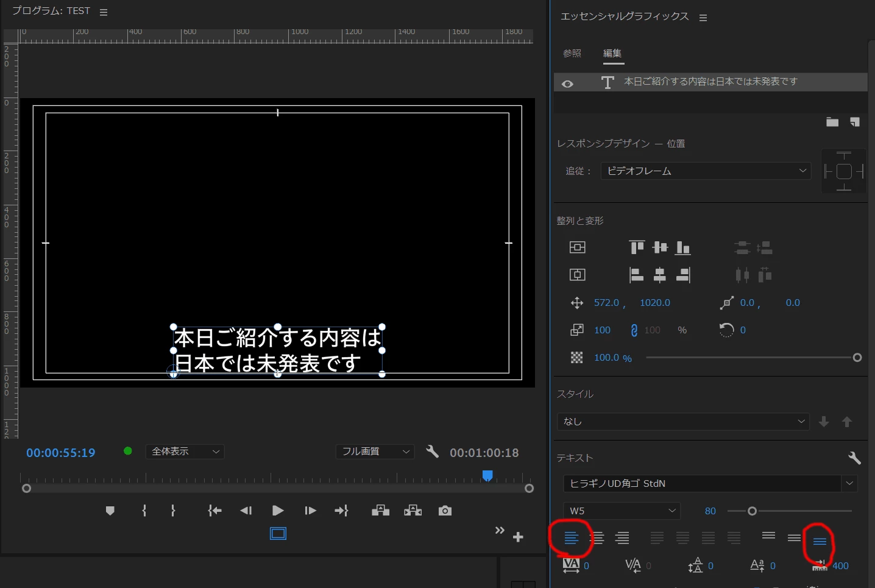The width and height of the screenshot is (875, 588).
Task: Switch to the 編集 tab
Action: [612, 54]
